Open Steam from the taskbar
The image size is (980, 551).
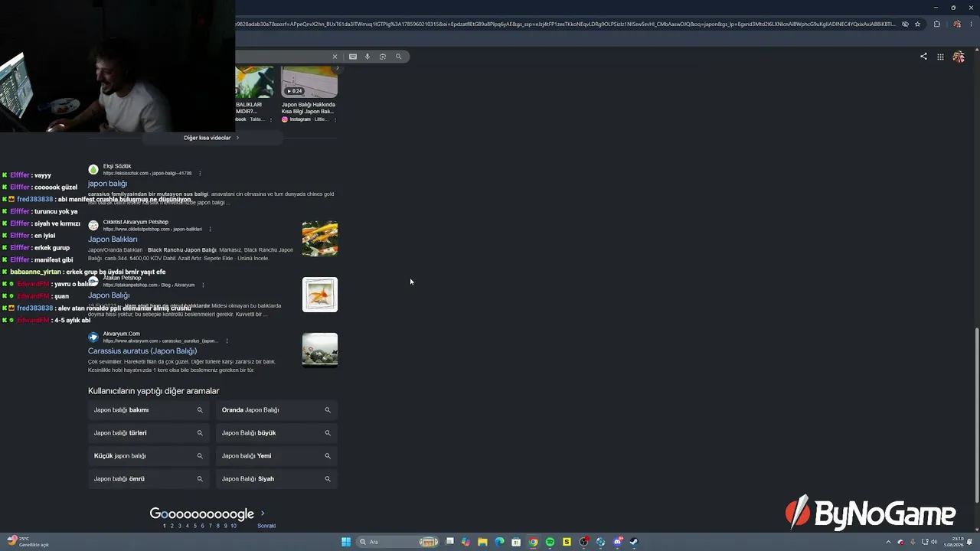(x=634, y=542)
